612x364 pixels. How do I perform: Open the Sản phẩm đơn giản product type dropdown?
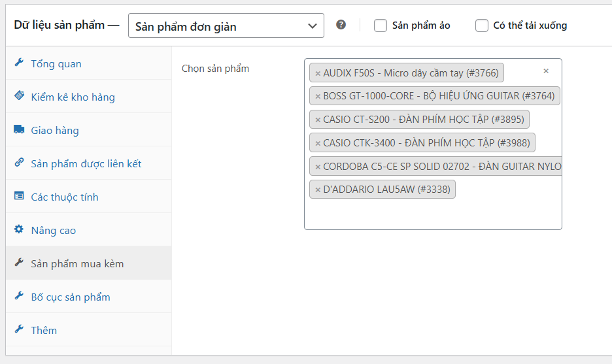[x=226, y=25]
